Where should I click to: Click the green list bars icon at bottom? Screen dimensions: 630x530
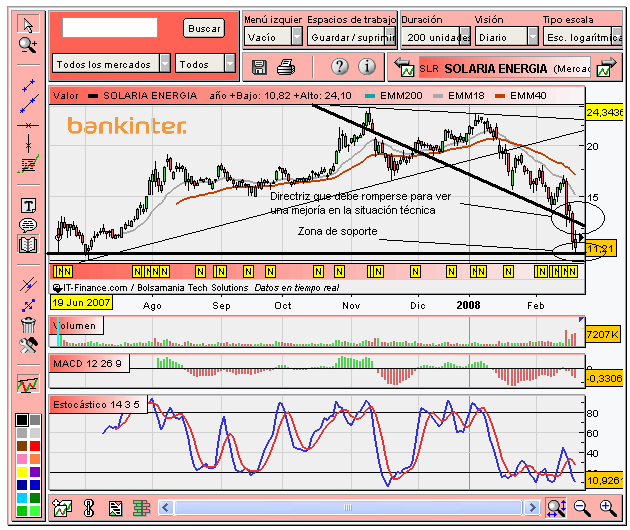coord(141,508)
